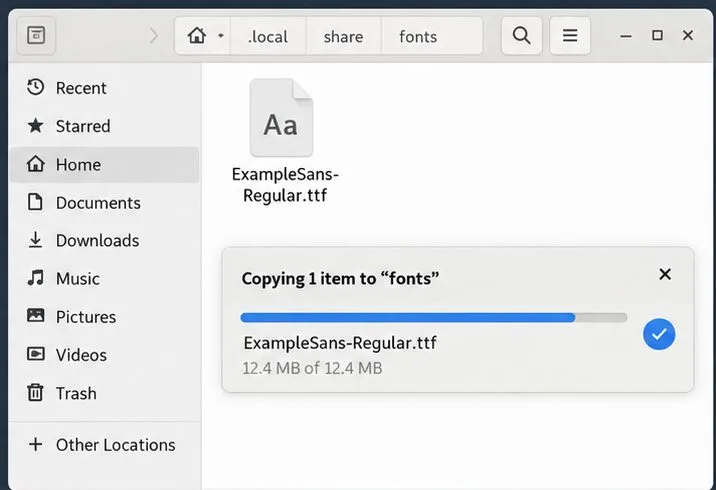Open Trash in the sidebar
The height and width of the screenshot is (490, 716).
click(105, 393)
